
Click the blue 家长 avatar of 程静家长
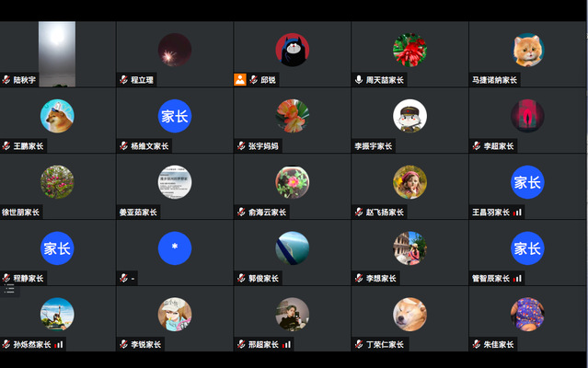[x=57, y=248]
